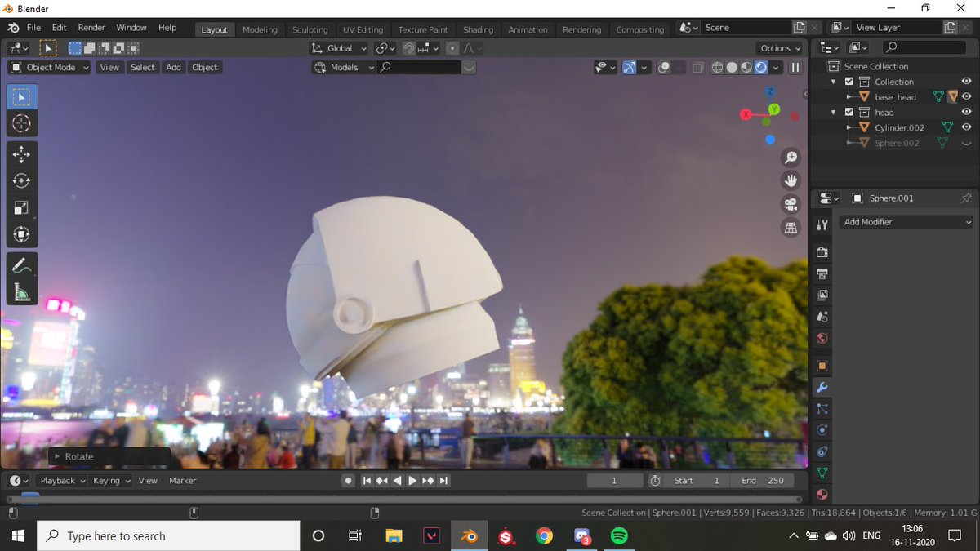Open the transform orientation Global dropdown
This screenshot has height=551, width=980.
[338, 47]
